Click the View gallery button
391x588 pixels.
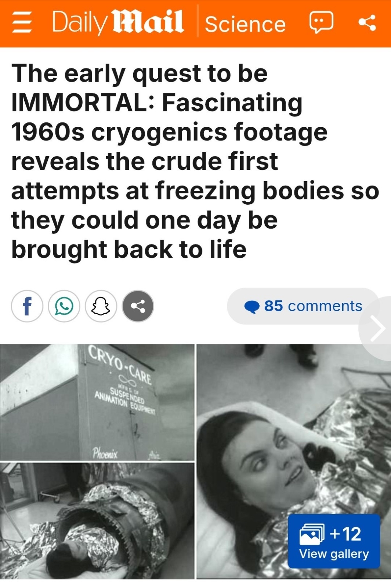click(334, 541)
